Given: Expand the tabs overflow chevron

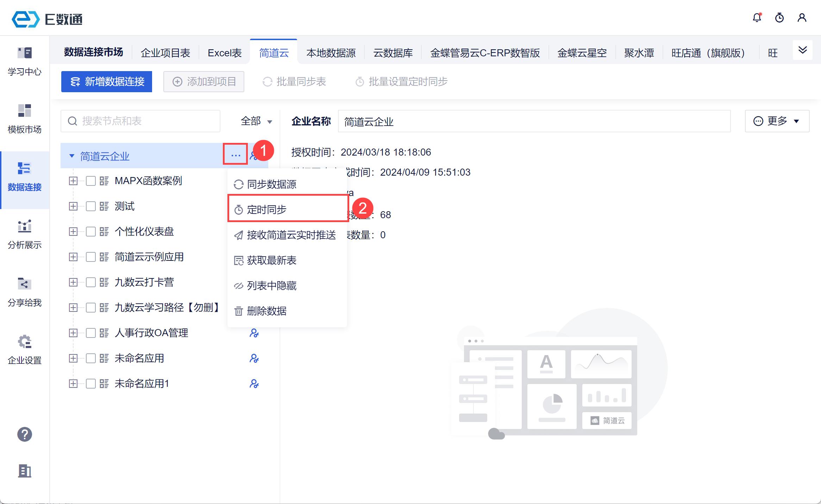Looking at the screenshot, I should 802,50.
